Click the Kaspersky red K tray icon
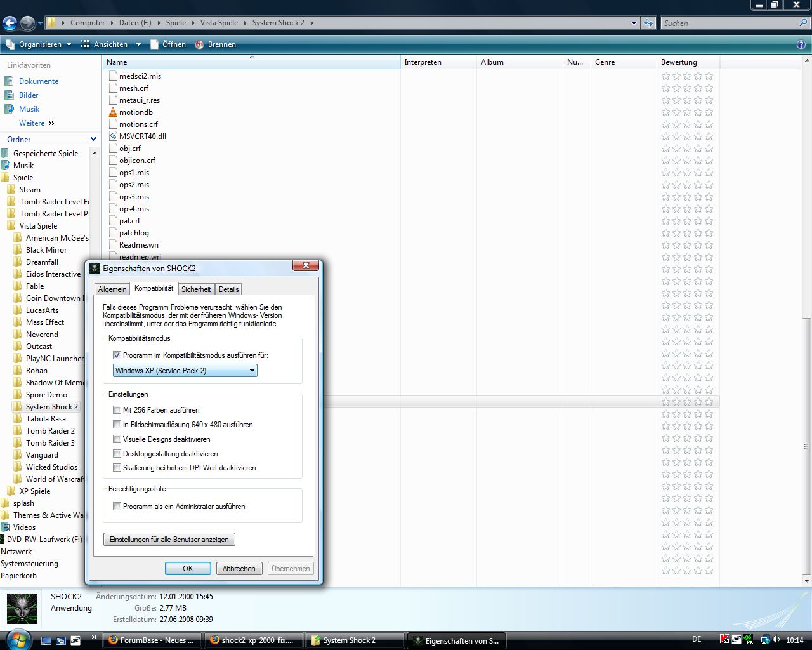The width and height of the screenshot is (812, 650). click(x=724, y=640)
